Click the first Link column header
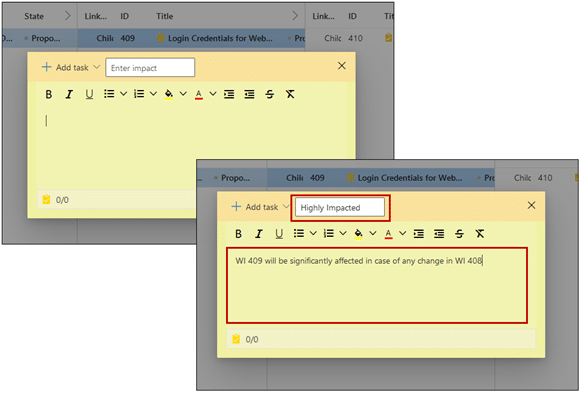 point(96,16)
